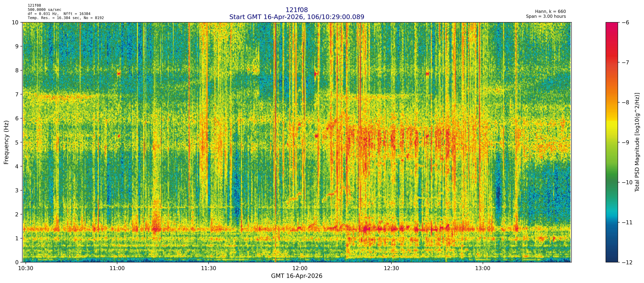The width and height of the screenshot is (644, 283).
Task: Click the 10:30 time axis tick label
Action: coord(26,269)
